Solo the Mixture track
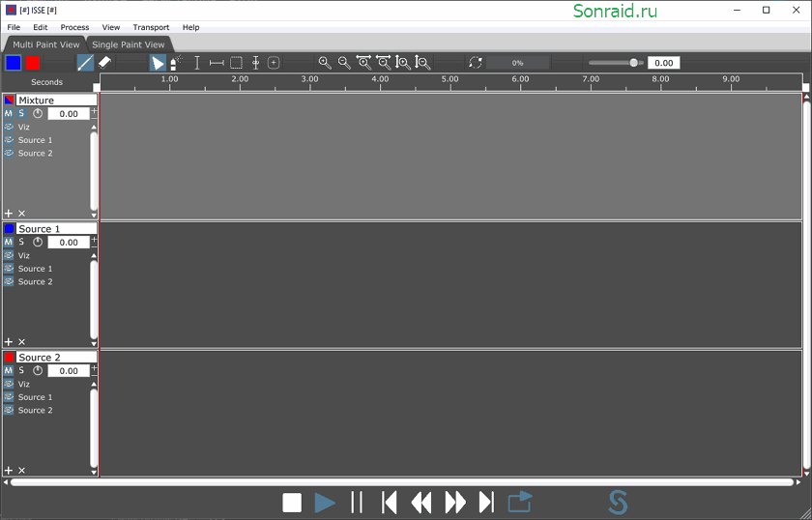 click(21, 113)
